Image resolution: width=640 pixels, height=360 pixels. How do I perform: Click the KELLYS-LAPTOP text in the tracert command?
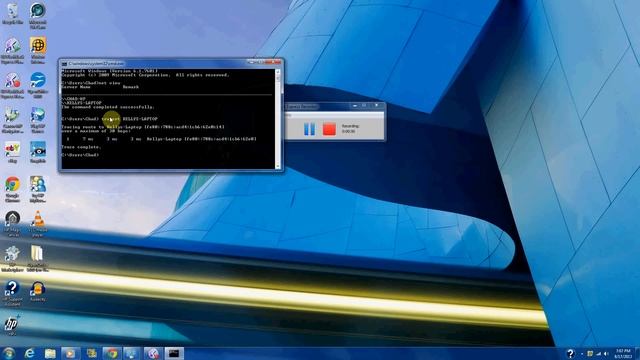coord(140,119)
